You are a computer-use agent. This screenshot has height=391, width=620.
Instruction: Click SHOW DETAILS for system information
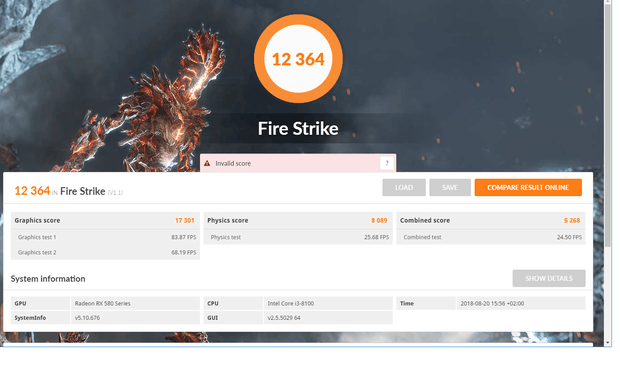(x=549, y=278)
